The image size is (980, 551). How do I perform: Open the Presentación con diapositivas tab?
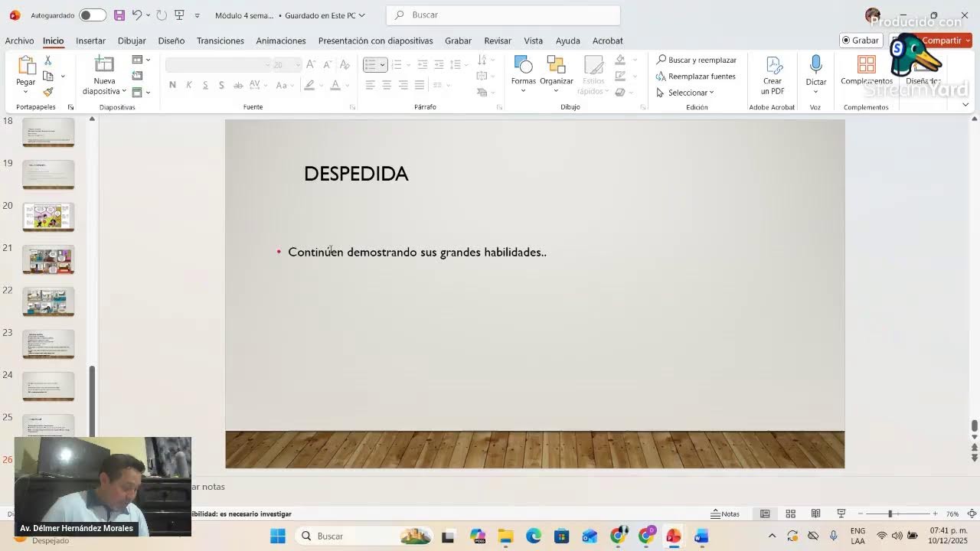point(375,41)
